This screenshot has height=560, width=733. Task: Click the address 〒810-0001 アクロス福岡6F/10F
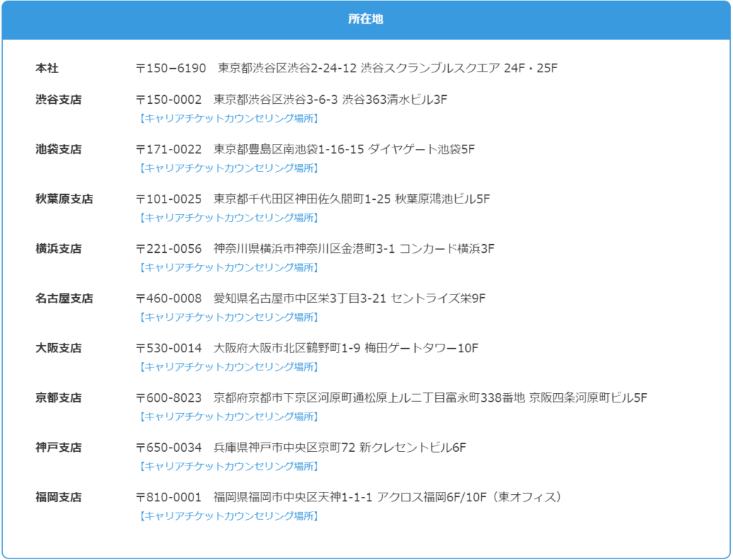click(x=349, y=497)
